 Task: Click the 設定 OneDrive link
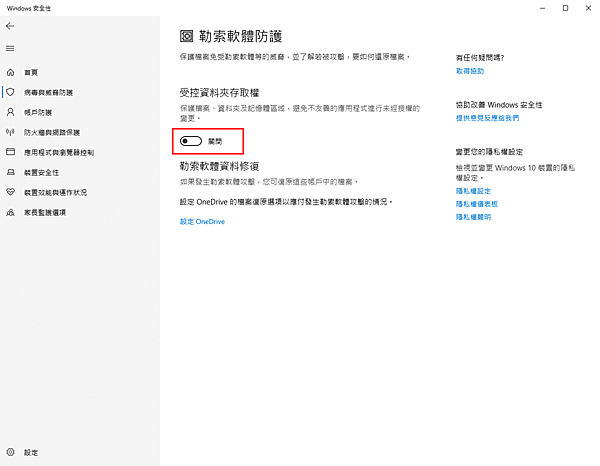click(x=202, y=222)
